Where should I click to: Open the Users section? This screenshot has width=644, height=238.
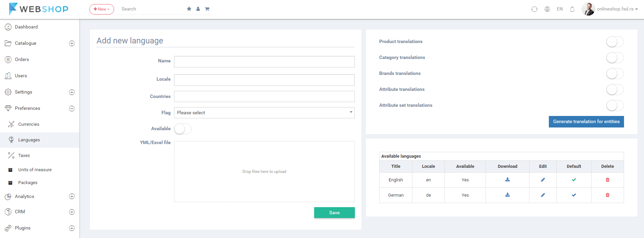21,76
